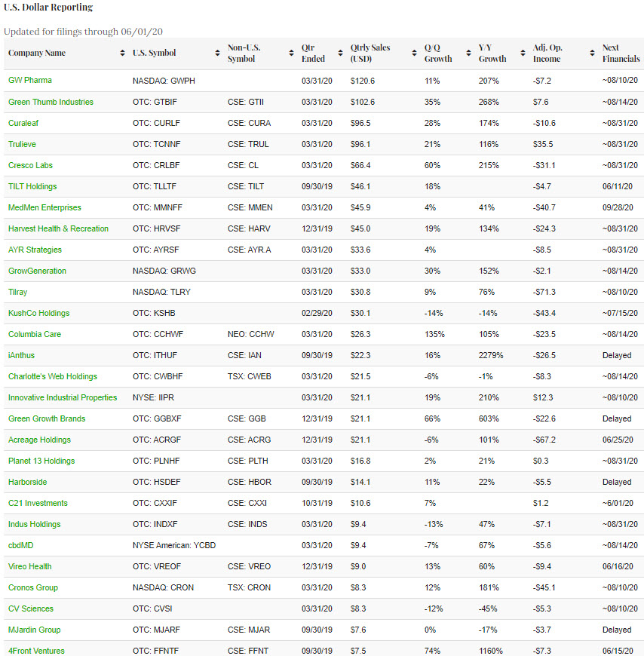Screen dimensions: 644x656
Task: Sort by Y/Y Growth arrows
Action: 523,54
